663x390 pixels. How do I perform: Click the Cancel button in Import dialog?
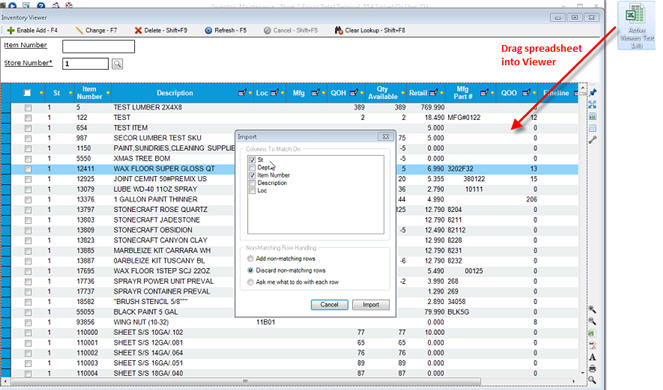[x=329, y=305]
